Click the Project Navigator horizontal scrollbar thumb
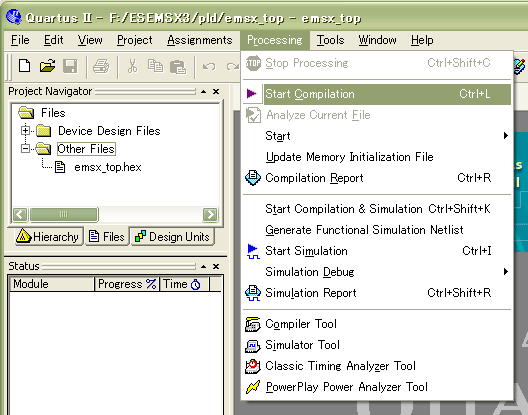Screen dimensions: 528x415 (x=64, y=214)
